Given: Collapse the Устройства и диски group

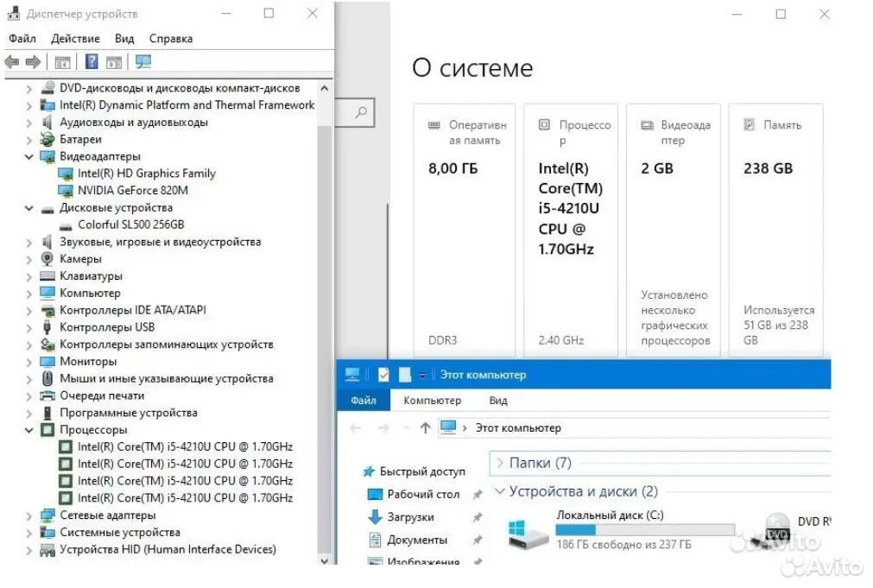Looking at the screenshot, I should click(x=499, y=491).
